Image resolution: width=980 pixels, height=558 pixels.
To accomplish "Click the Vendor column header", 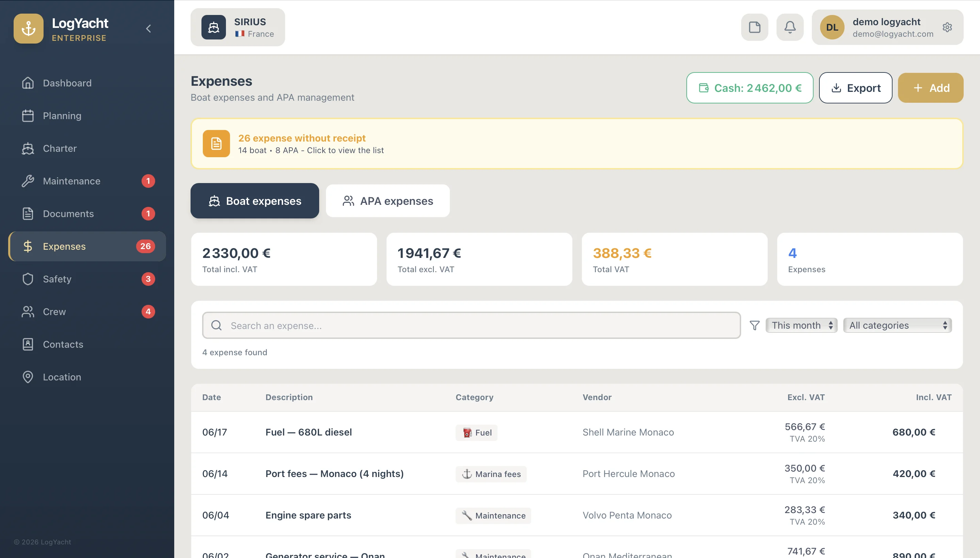I will [597, 397].
